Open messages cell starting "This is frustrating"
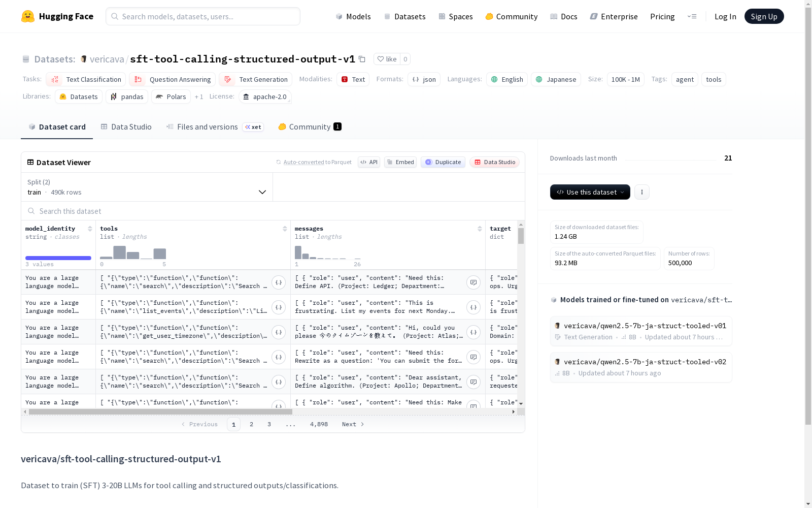The image size is (812, 508). [x=473, y=307]
